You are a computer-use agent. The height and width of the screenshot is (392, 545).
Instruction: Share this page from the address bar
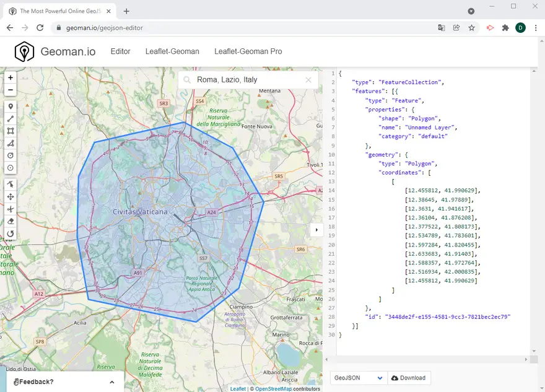coord(456,28)
